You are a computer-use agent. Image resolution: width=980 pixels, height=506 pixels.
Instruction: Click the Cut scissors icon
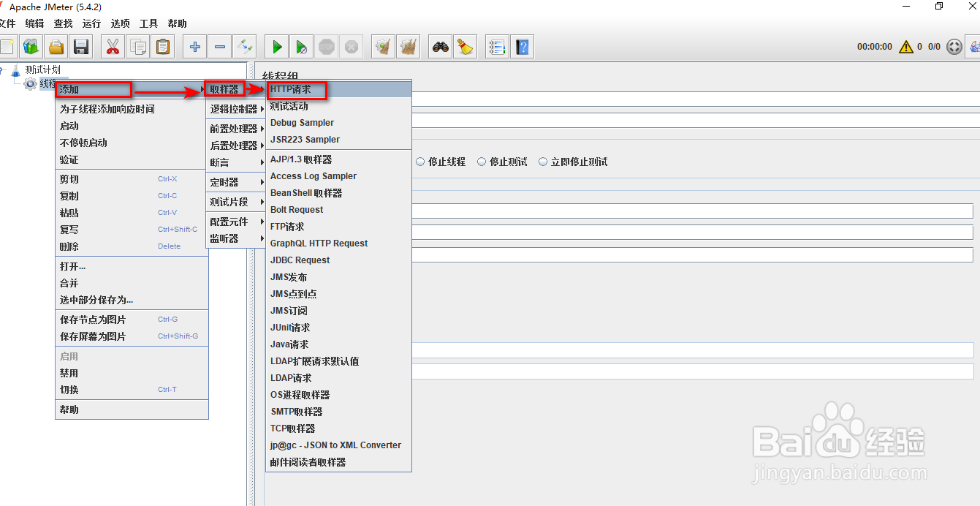113,47
